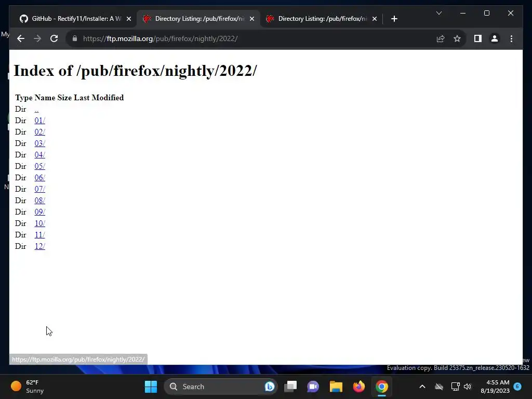This screenshot has width=532, height=399.
Task: Expand the tab search dropdown
Action: [x=438, y=13]
